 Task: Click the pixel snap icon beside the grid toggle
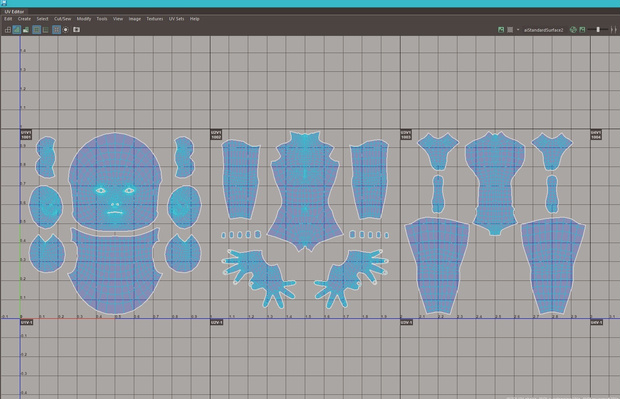pos(46,30)
